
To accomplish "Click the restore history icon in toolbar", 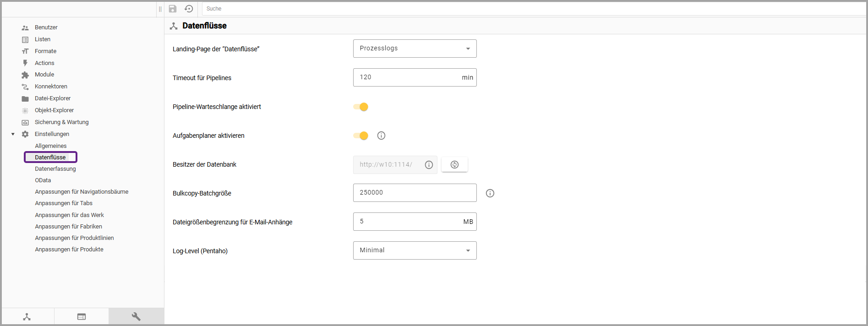I will point(189,9).
